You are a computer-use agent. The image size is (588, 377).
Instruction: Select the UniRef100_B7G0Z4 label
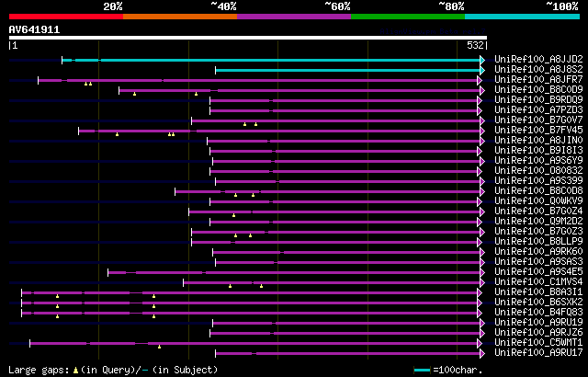538,211
